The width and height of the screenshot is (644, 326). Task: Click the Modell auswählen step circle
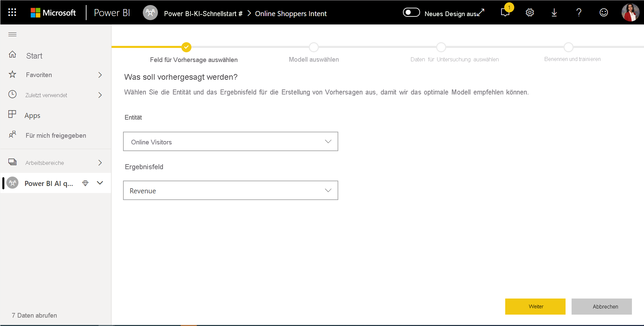click(x=314, y=47)
